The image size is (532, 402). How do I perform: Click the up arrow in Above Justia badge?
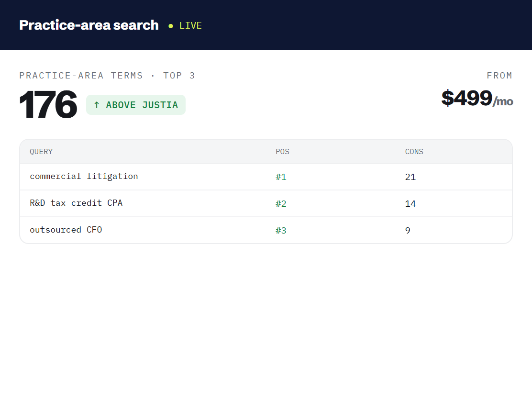tap(97, 105)
